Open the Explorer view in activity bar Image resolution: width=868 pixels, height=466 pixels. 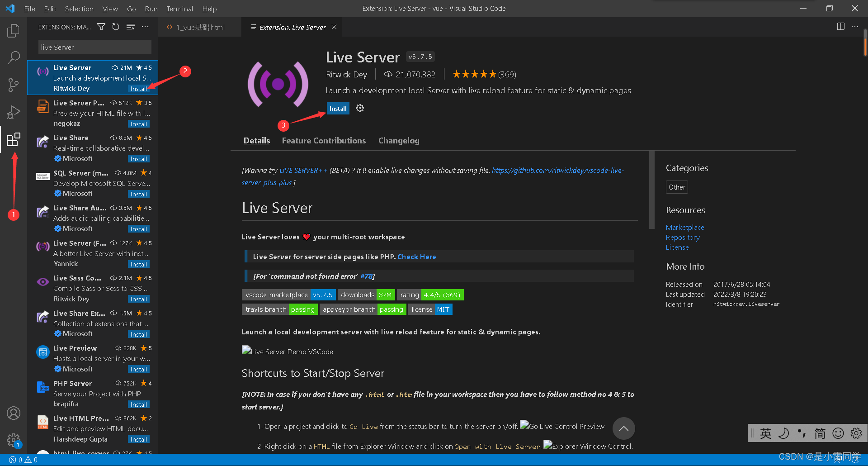pos(14,31)
